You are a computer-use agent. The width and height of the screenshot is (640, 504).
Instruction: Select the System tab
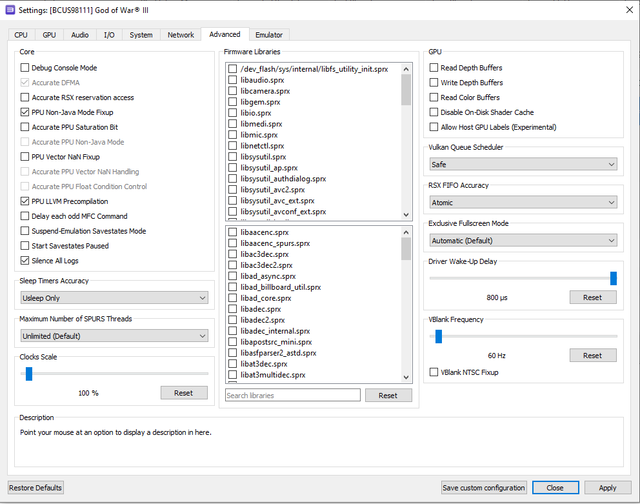point(141,35)
